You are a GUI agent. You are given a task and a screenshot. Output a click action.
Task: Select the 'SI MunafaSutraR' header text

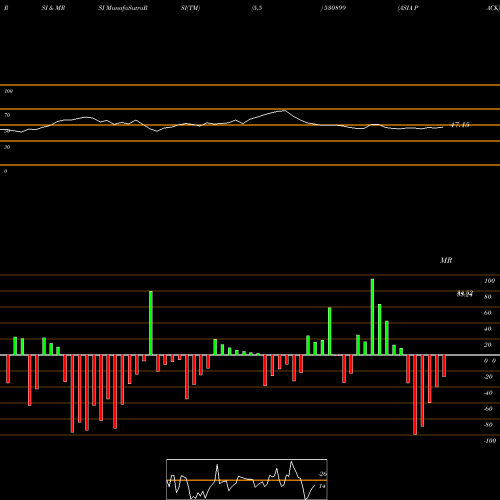(x=123, y=8)
